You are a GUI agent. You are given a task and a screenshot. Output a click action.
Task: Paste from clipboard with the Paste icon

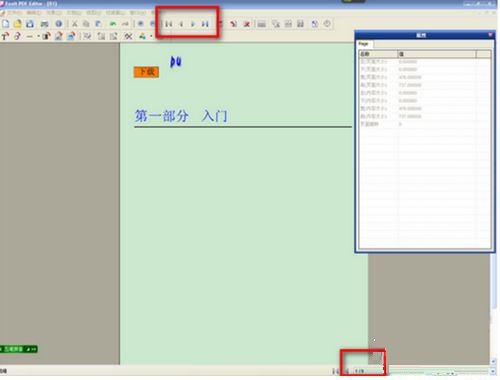(x=98, y=24)
